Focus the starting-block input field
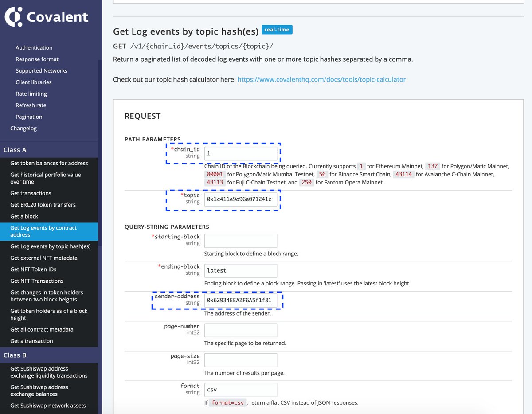This screenshot has width=532, height=414. pos(241,241)
